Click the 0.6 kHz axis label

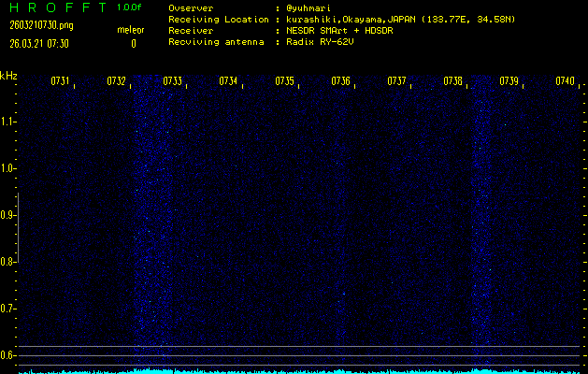(7, 355)
